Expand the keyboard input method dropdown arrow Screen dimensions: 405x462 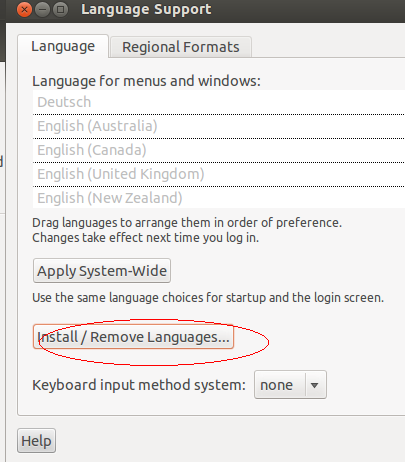click(x=314, y=385)
